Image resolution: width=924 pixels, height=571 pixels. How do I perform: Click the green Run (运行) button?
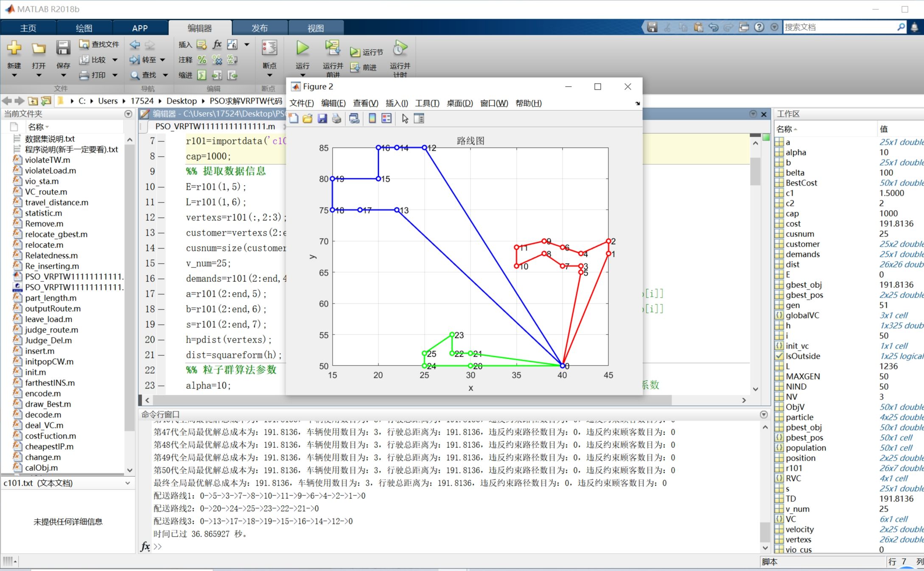point(302,48)
